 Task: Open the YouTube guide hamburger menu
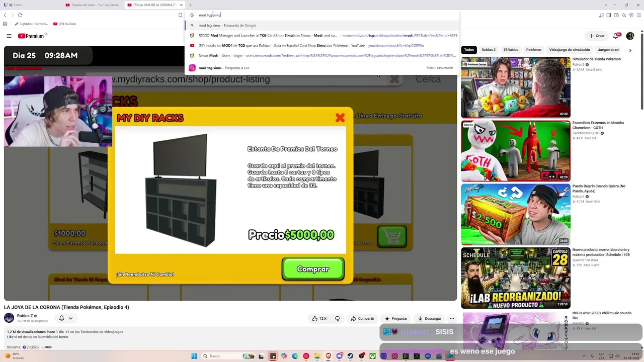tap(9, 36)
